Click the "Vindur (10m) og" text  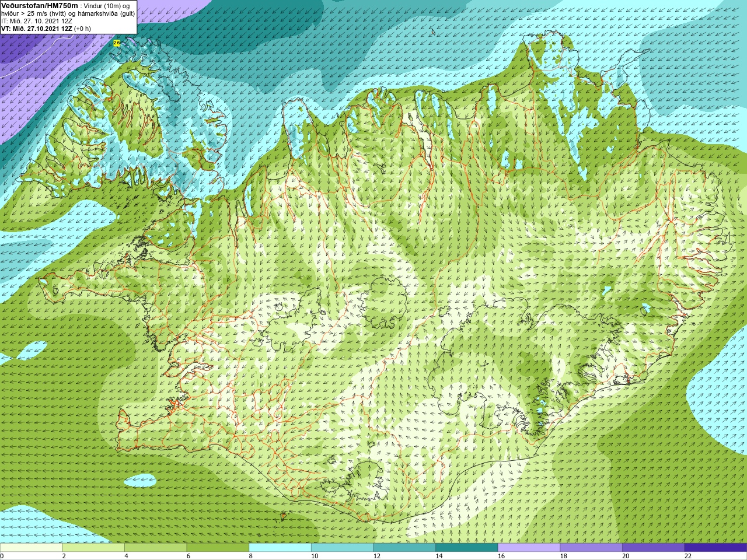(107, 6)
